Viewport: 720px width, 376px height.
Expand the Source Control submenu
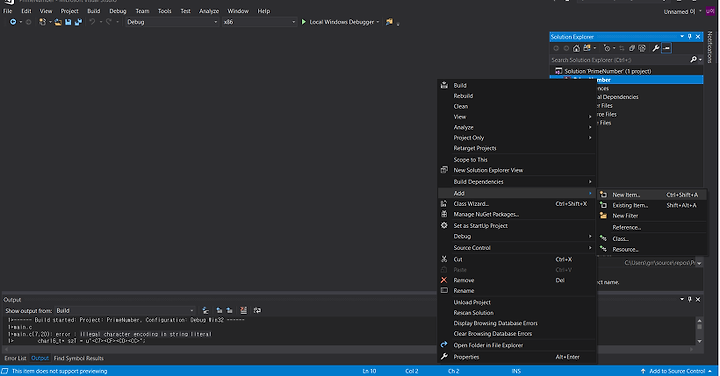[x=517, y=248]
